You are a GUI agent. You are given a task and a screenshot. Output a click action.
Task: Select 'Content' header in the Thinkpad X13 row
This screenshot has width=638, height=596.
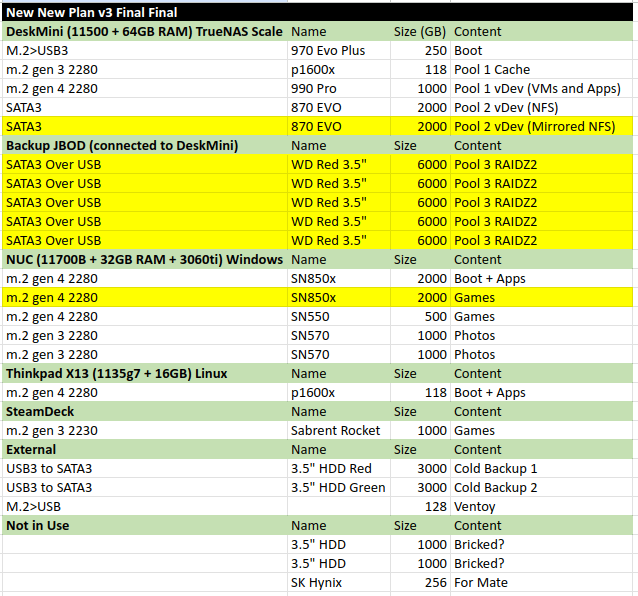tap(542, 373)
